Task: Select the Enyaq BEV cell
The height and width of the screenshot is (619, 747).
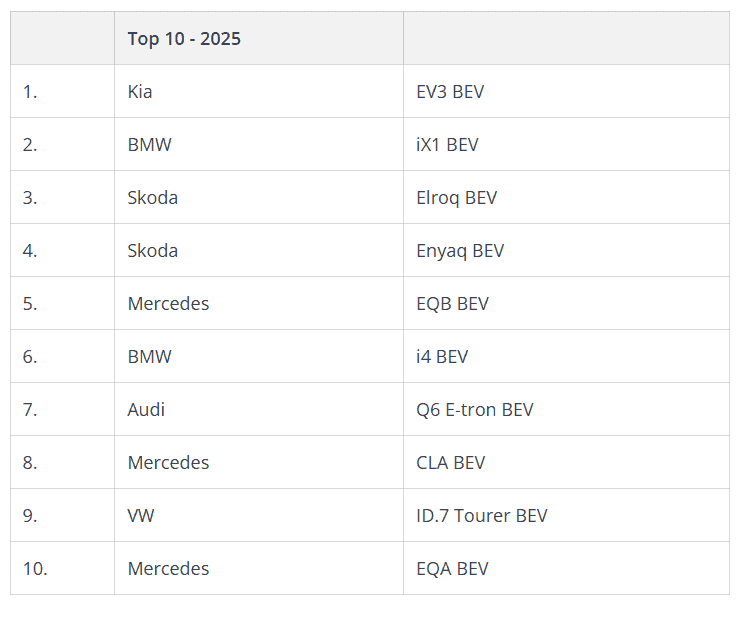Action: (460, 251)
